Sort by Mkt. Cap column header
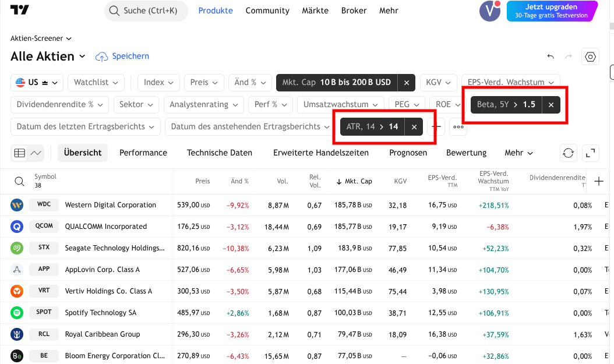The width and height of the screenshot is (614, 364). point(354,181)
